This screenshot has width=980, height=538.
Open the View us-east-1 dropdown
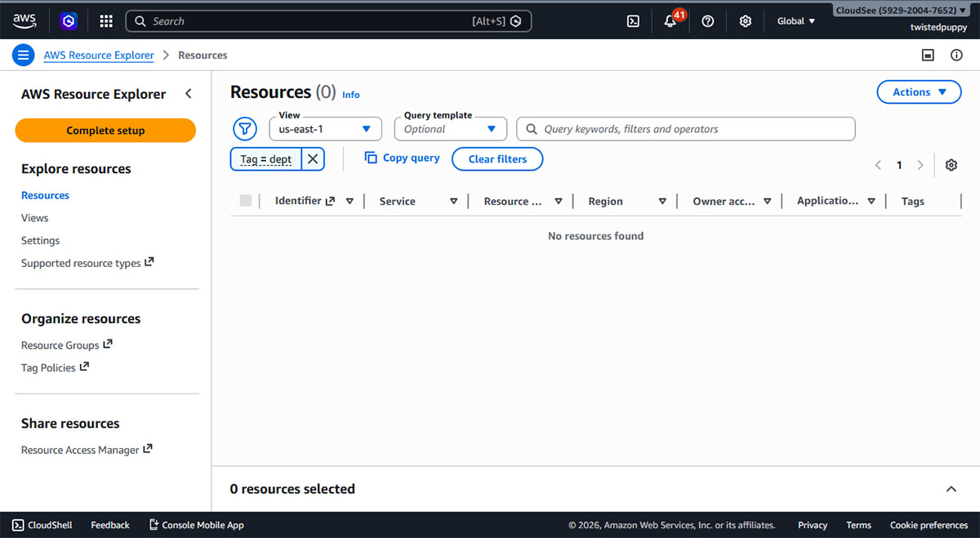point(326,129)
